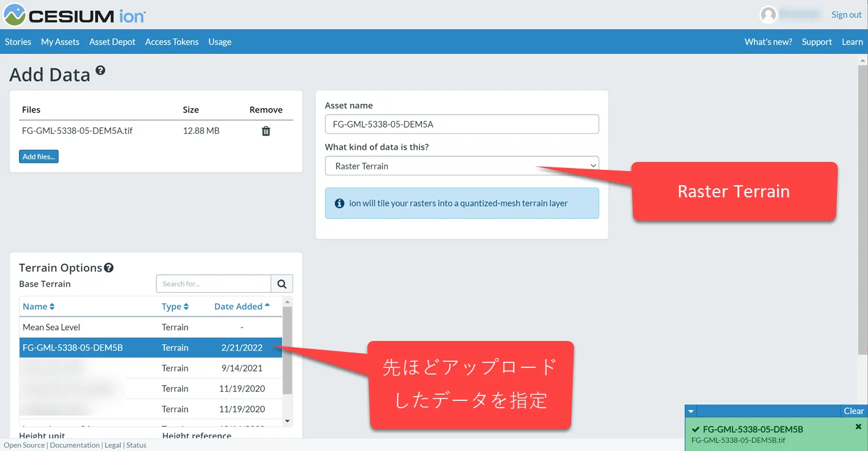The width and height of the screenshot is (868, 451).
Task: Click the Sign out link
Action: point(846,15)
